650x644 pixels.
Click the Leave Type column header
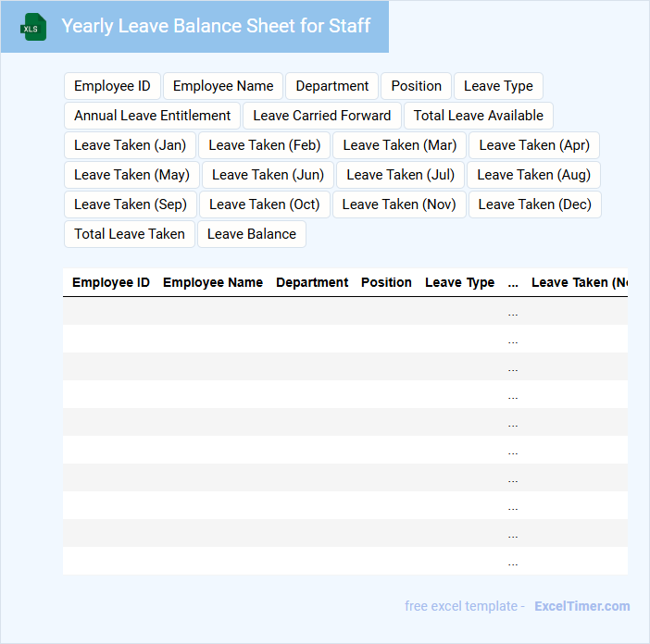459,282
